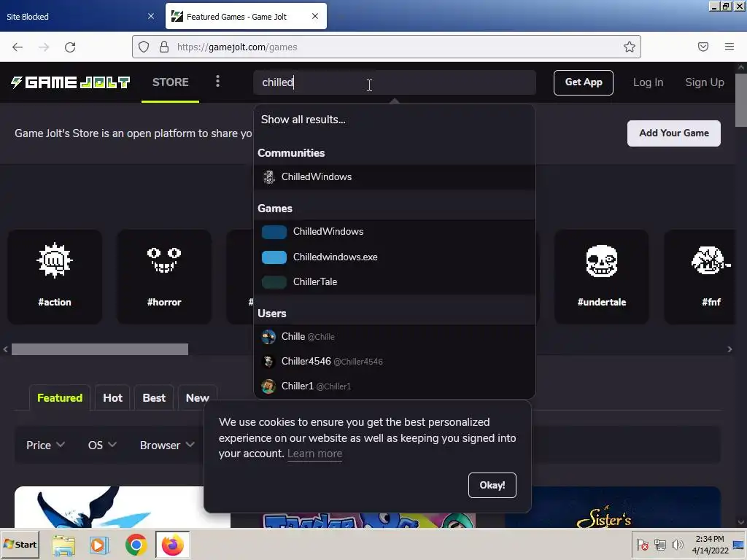Click the site security padlock icon
Screen dimensions: 747x560
pos(164,47)
